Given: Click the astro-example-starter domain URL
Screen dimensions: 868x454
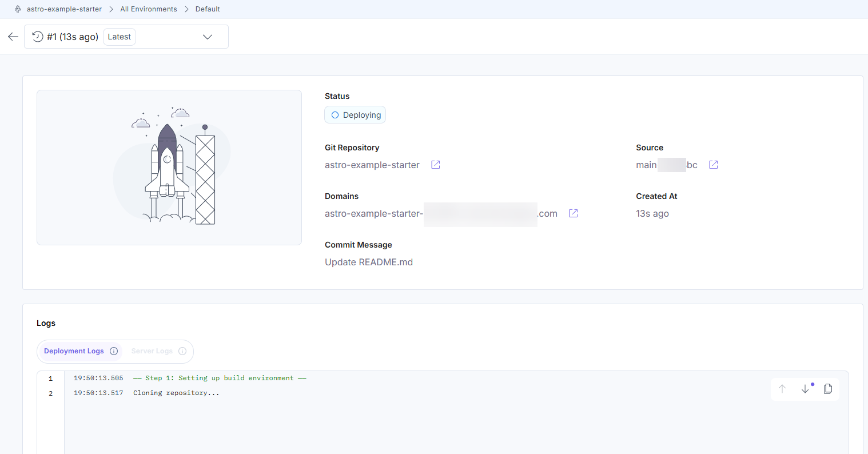Looking at the screenshot, I should 441,214.
